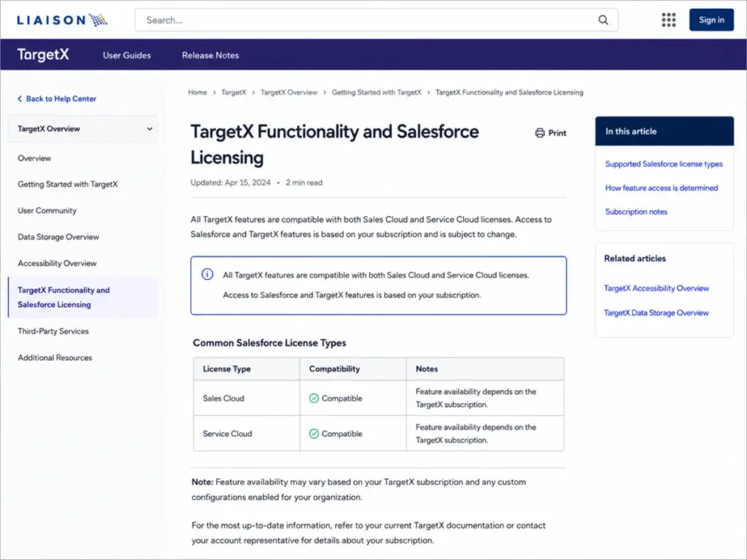Click the Print button
Screen dimensions: 747x560
551,133
